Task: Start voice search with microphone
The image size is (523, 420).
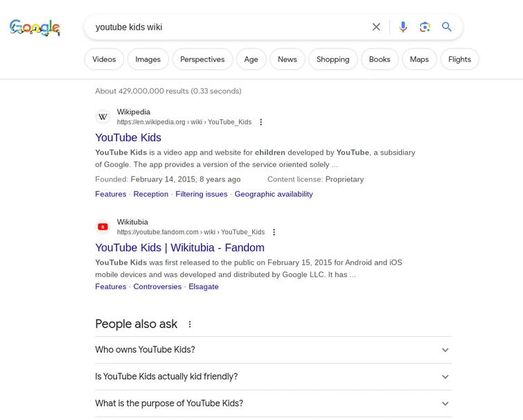Action: pos(403,27)
